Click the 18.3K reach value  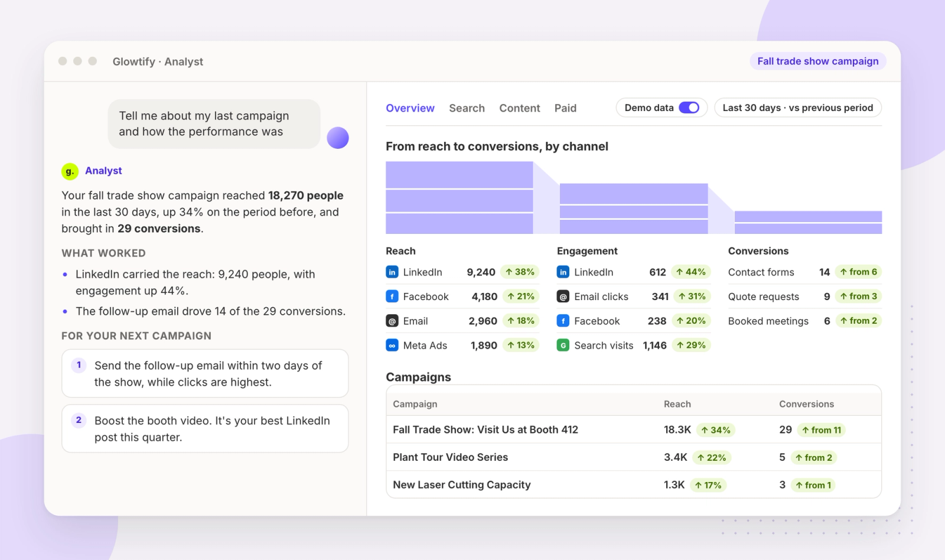tap(677, 429)
